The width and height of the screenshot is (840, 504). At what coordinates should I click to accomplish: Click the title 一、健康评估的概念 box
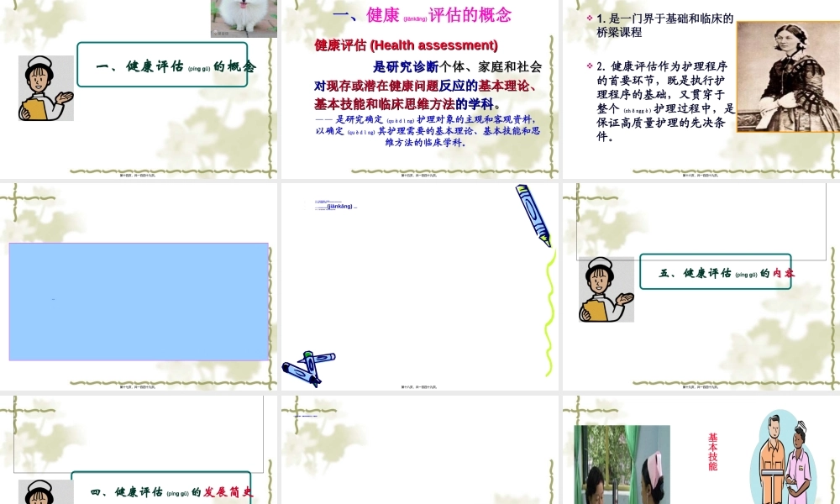pos(163,65)
